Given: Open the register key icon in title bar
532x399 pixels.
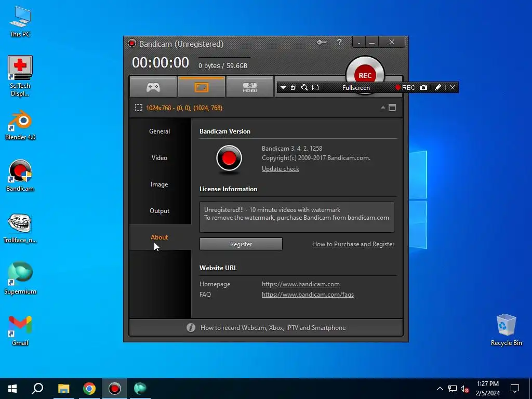Looking at the screenshot, I should point(322,42).
